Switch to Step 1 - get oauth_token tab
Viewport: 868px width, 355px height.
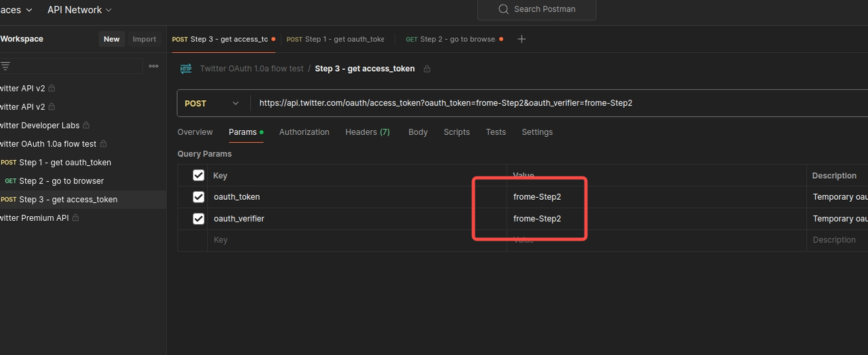(335, 39)
